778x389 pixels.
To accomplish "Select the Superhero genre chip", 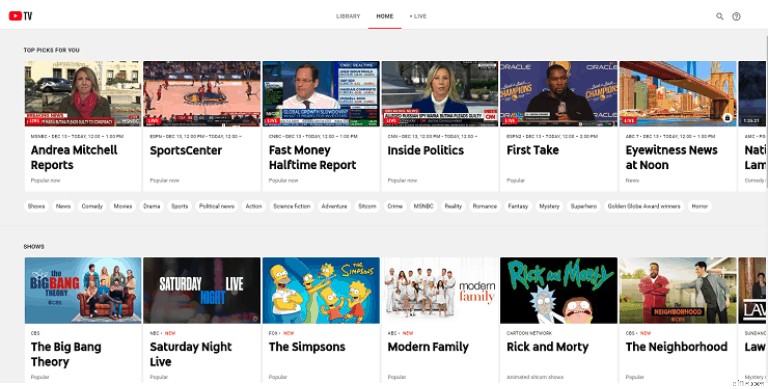I will (584, 206).
